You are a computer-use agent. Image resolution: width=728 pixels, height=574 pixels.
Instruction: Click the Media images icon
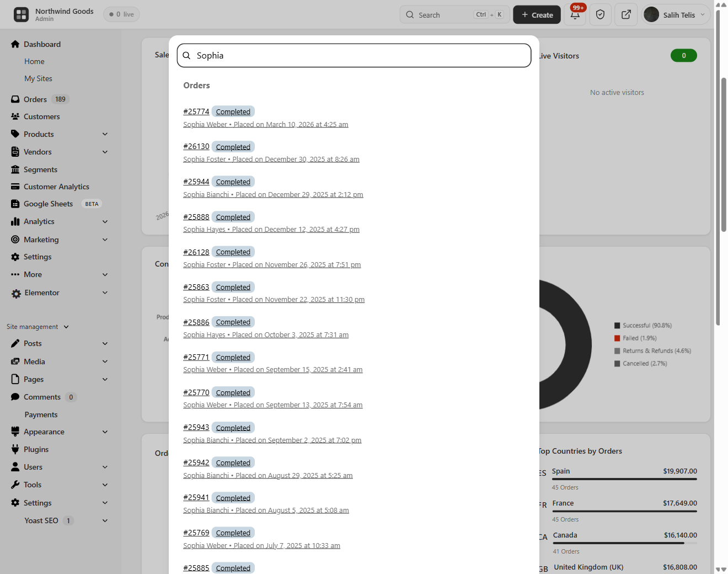pyautogui.click(x=15, y=362)
